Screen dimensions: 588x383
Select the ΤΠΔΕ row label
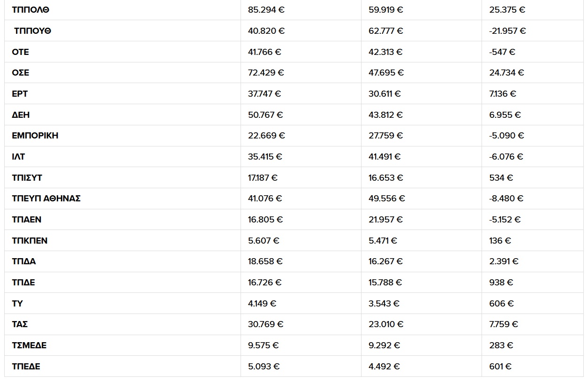pos(23,283)
